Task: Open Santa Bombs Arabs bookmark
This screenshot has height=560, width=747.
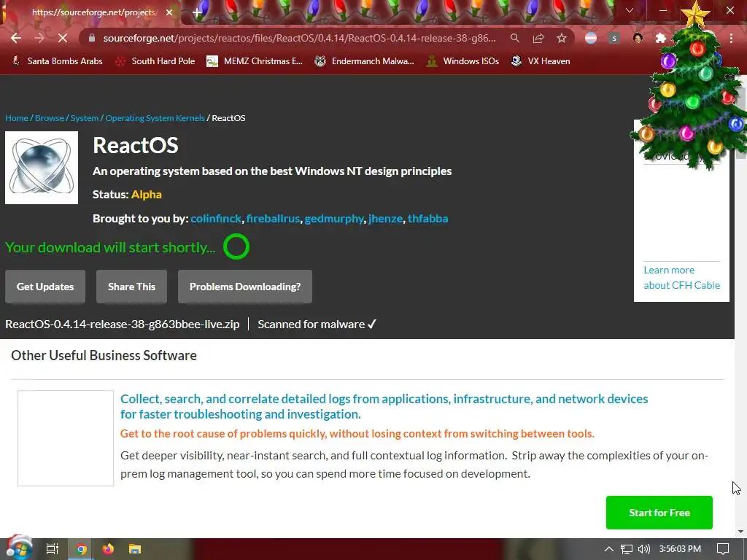Action: 57,61
